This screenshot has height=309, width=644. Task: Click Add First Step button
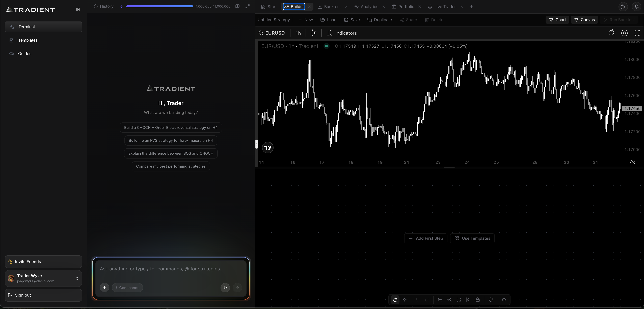click(426, 238)
